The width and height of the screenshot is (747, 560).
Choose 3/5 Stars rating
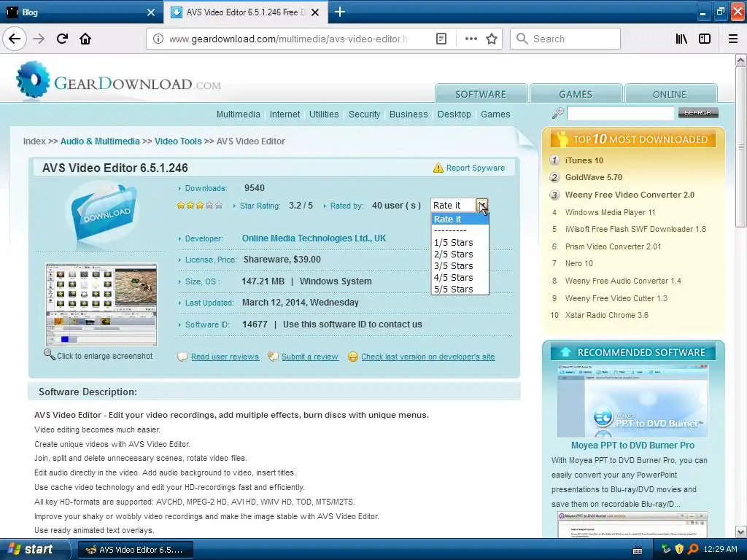pos(460,265)
